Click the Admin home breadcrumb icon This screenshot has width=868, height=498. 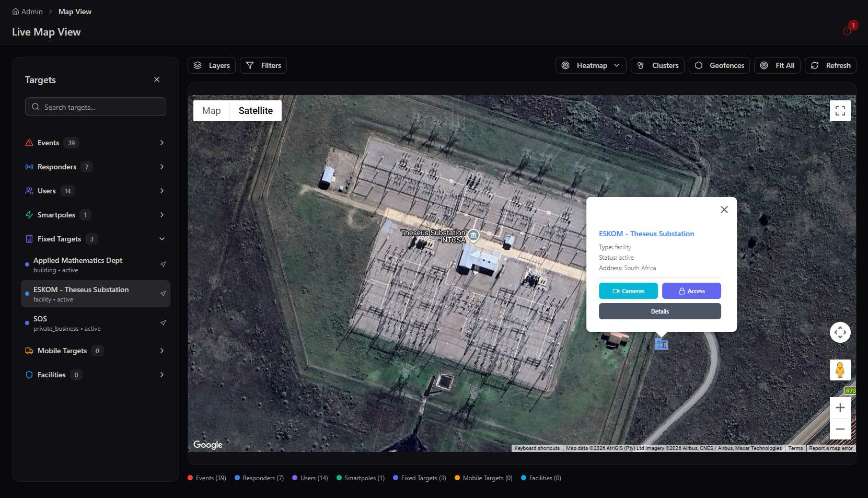[x=16, y=11]
